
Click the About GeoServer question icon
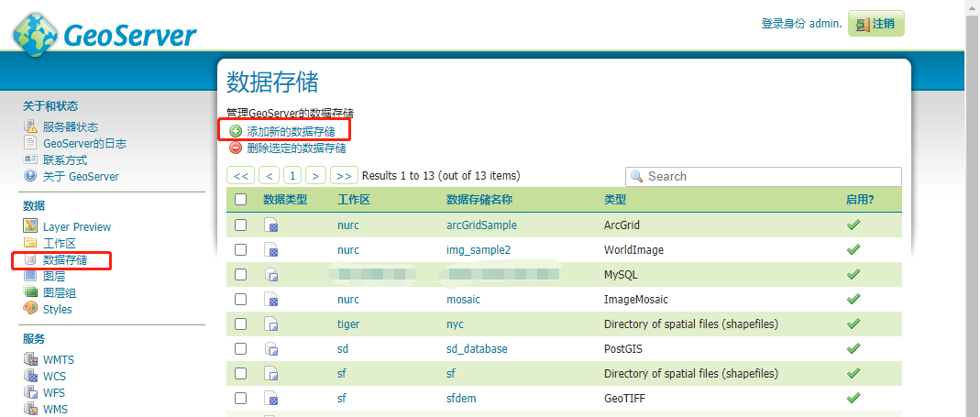tap(30, 176)
